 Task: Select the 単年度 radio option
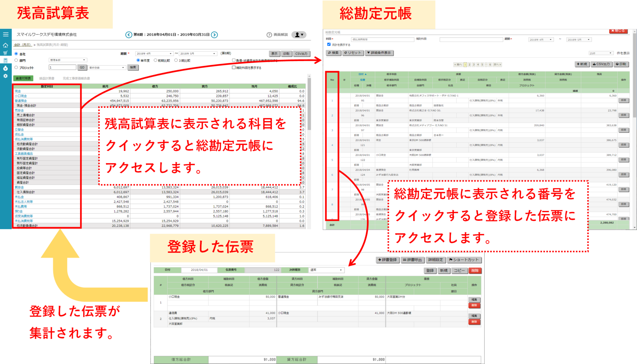(x=138, y=60)
